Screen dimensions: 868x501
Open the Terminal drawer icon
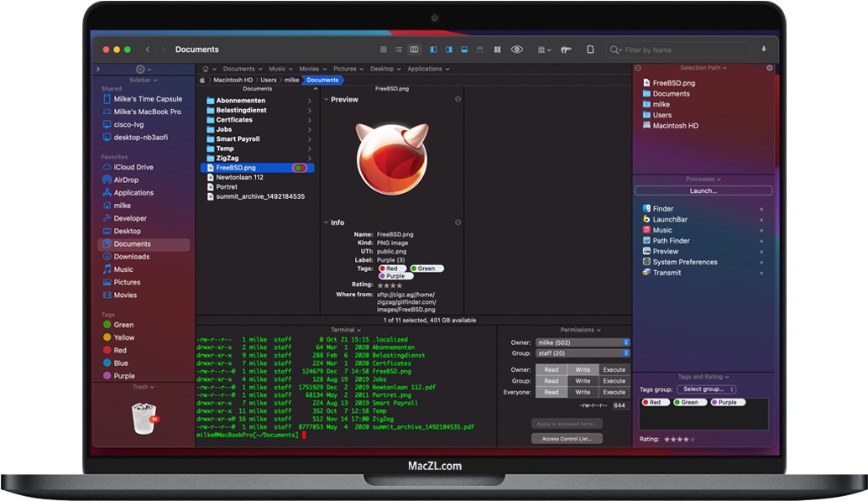click(465, 49)
